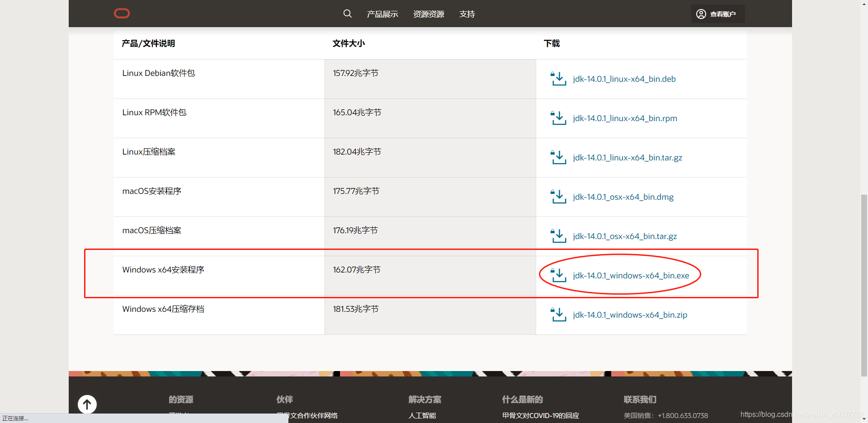Viewport: 868px width, 423px height.
Task: Select the Linux压缩档案 row text
Action: 149,152
